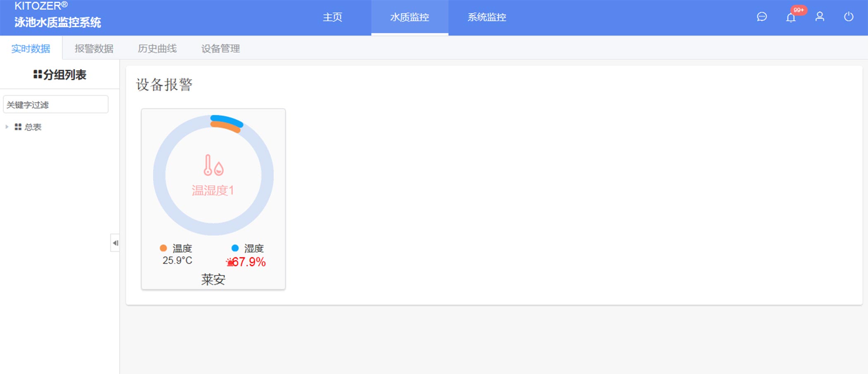Open the chat message icon

pos(762,17)
